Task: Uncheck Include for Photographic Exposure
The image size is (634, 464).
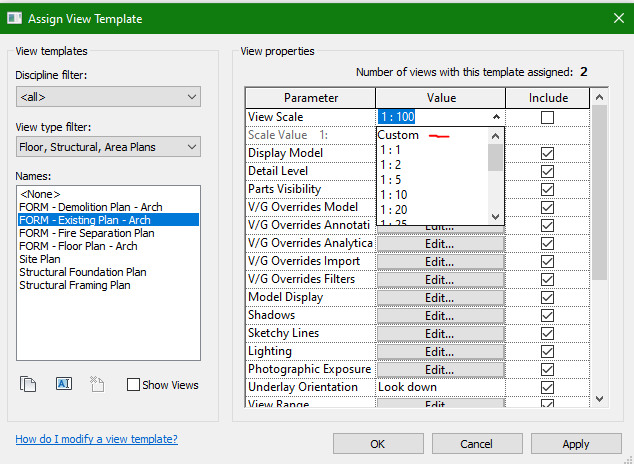Action: [x=547, y=369]
